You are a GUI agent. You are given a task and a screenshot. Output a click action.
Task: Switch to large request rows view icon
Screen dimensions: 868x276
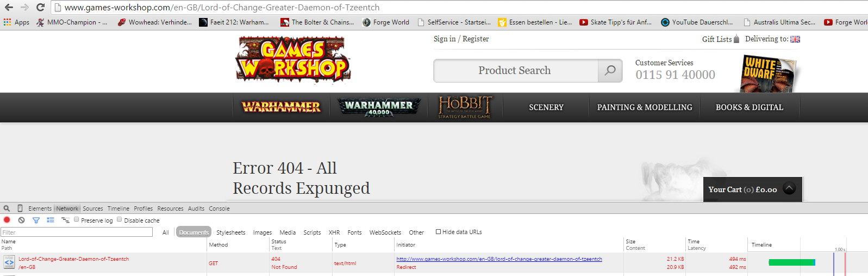[51, 220]
